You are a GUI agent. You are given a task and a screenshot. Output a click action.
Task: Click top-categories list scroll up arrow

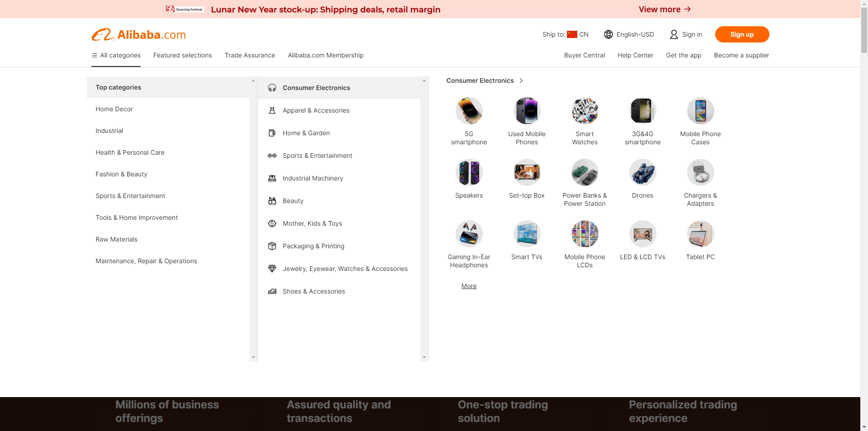click(x=253, y=81)
